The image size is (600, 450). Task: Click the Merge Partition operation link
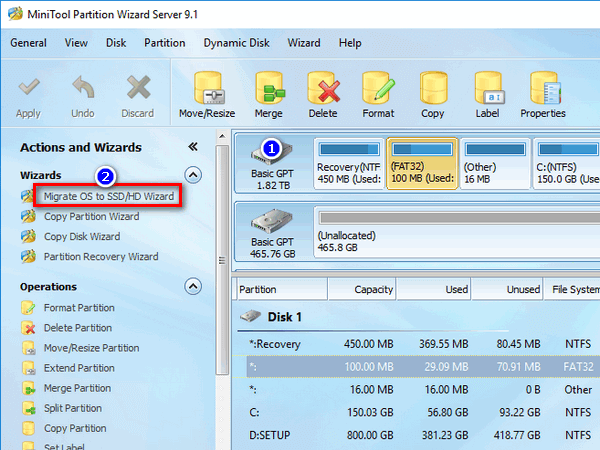point(77,388)
